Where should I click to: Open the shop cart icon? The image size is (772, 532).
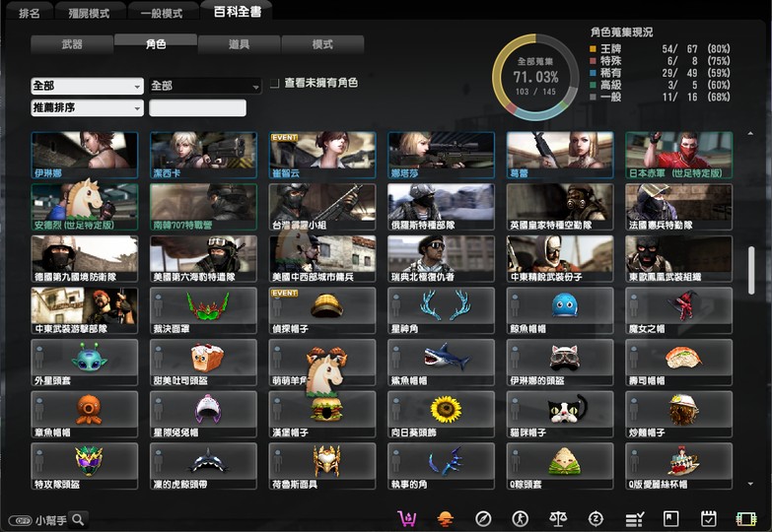coord(406,518)
